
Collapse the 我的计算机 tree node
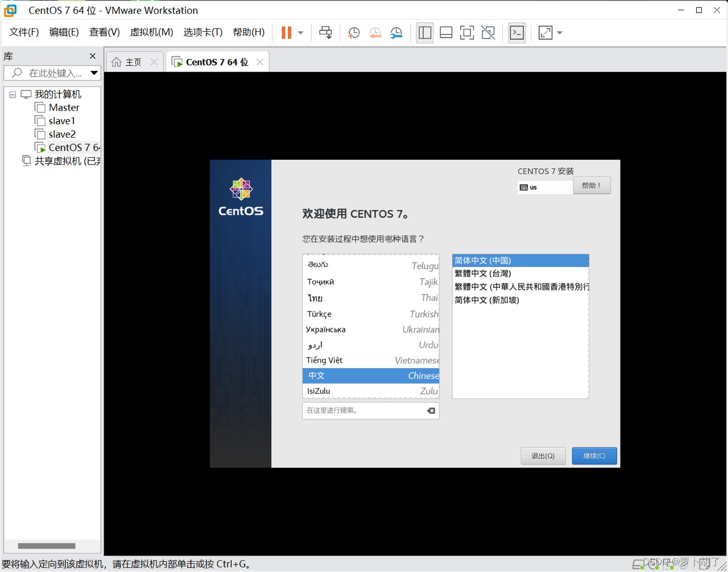tap(13, 94)
